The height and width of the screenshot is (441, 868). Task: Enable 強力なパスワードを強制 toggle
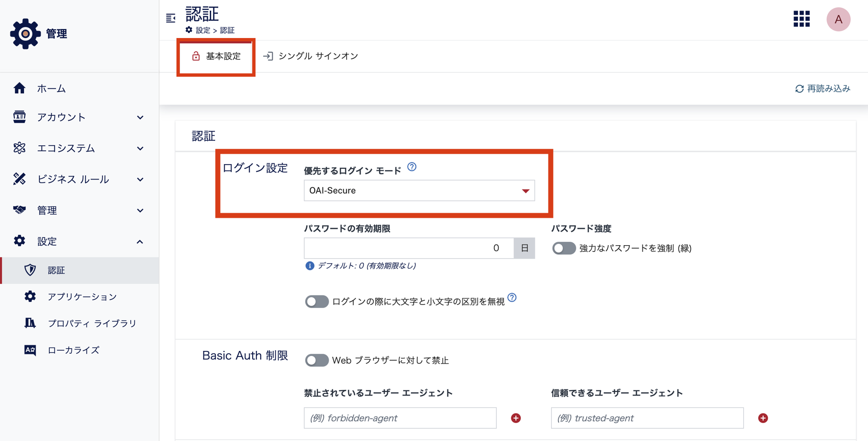coord(563,248)
